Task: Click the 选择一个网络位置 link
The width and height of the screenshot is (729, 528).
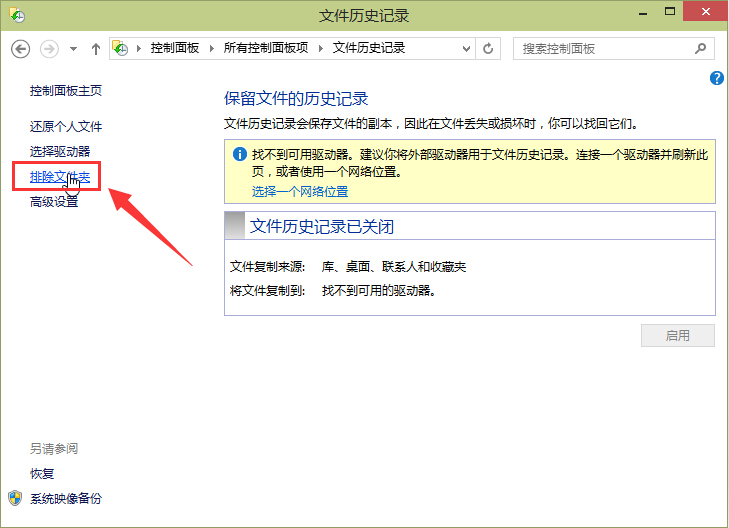Action: (300, 191)
